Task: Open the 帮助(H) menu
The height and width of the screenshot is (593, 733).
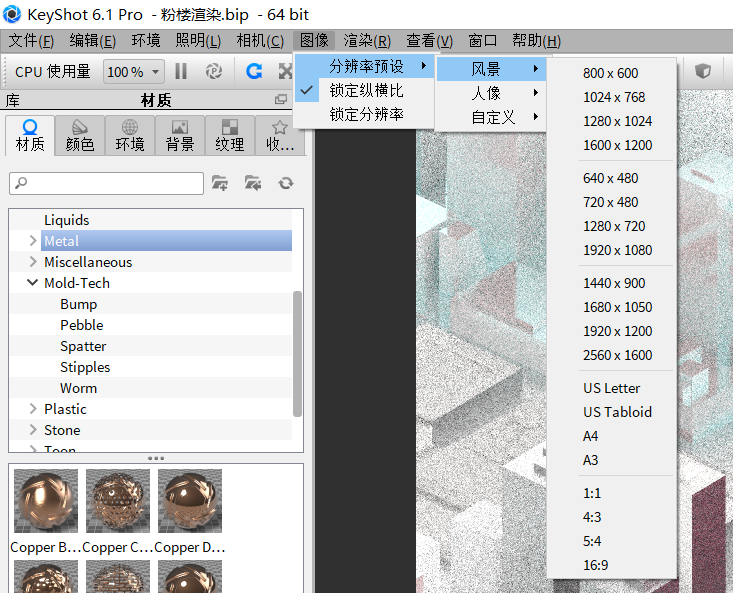Action: [x=536, y=41]
